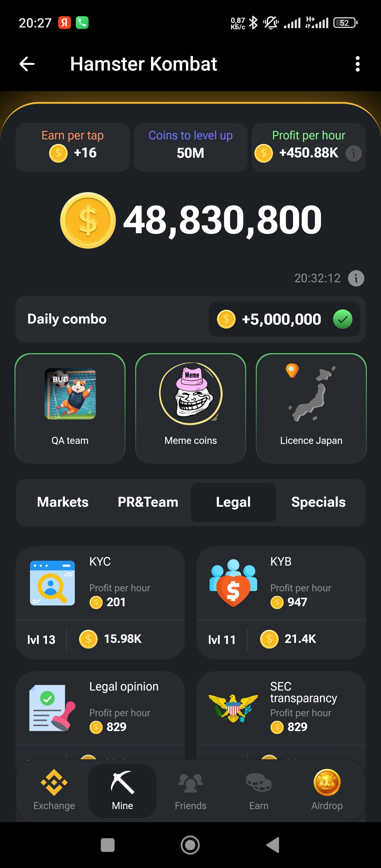
Task: Select the Legal tab
Action: (233, 502)
